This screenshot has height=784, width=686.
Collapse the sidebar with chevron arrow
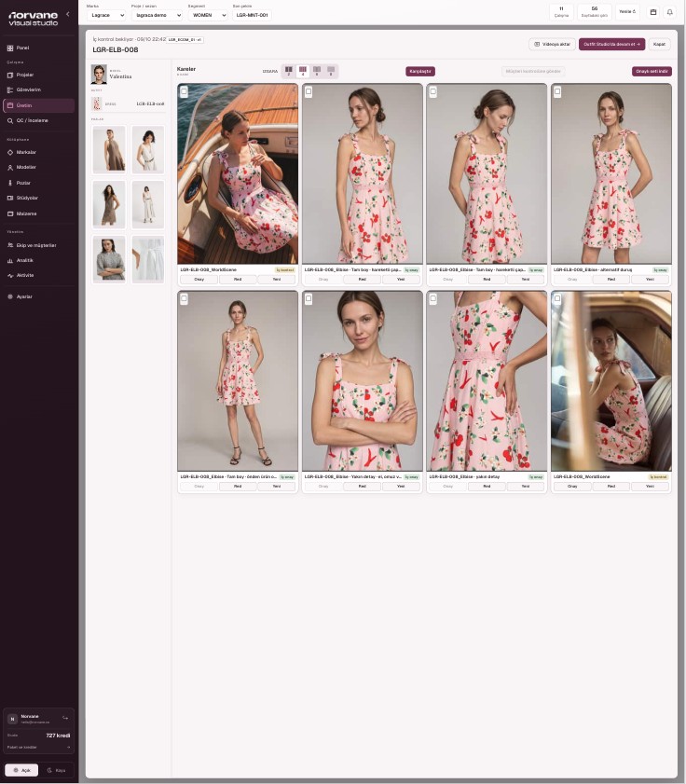point(67,14)
